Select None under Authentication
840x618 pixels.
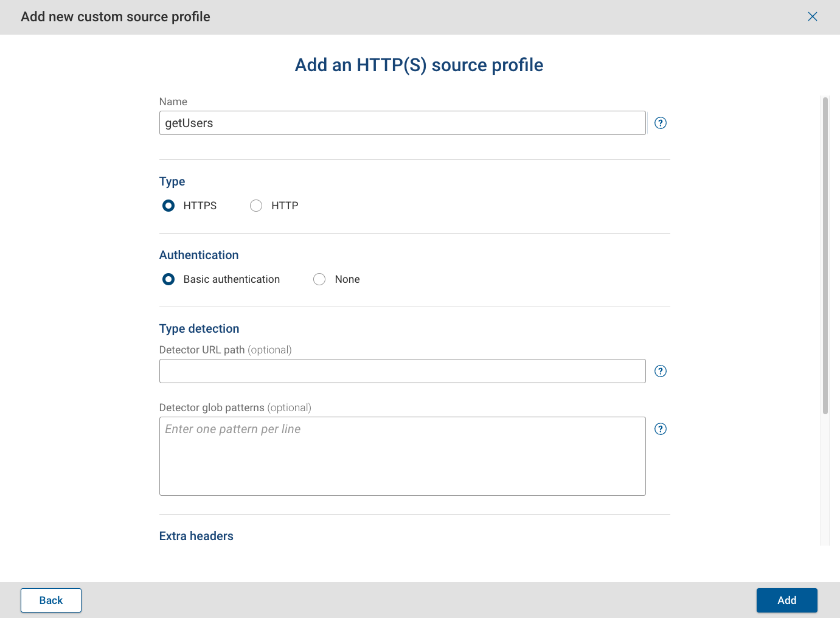point(319,279)
